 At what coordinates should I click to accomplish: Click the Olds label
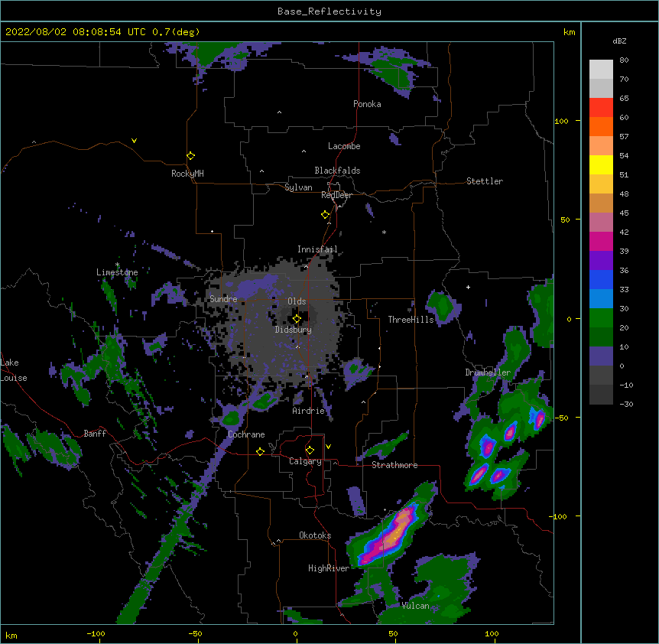click(297, 301)
